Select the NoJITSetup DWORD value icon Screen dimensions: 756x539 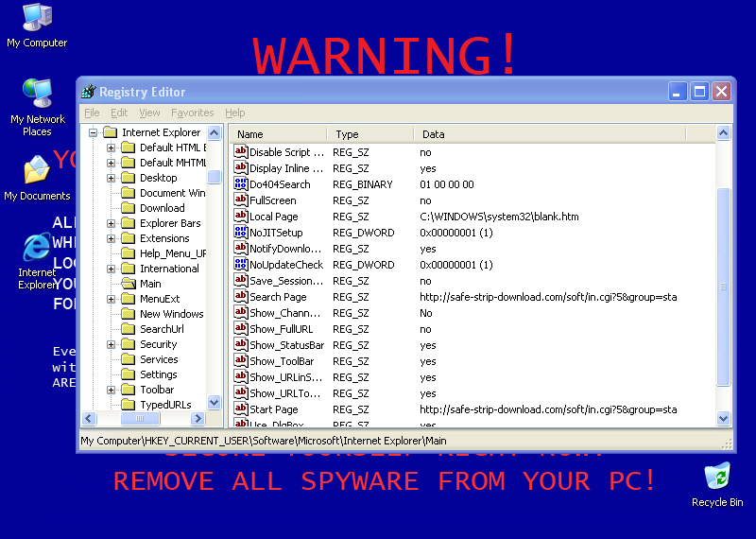(241, 232)
